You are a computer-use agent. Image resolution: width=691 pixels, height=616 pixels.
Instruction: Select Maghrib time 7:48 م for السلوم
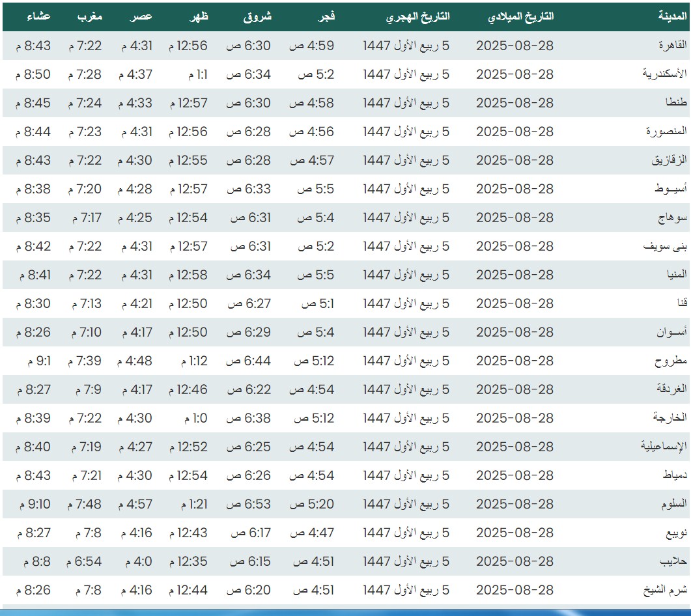pos(85,504)
